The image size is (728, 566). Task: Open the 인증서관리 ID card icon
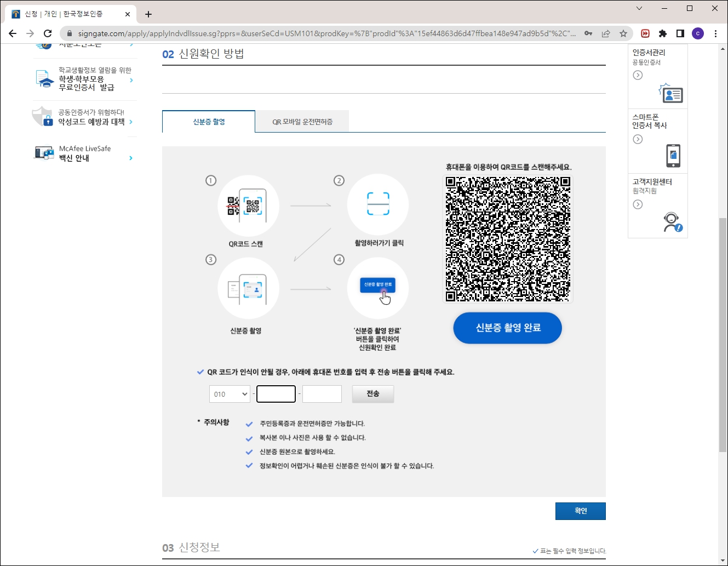[672, 94]
